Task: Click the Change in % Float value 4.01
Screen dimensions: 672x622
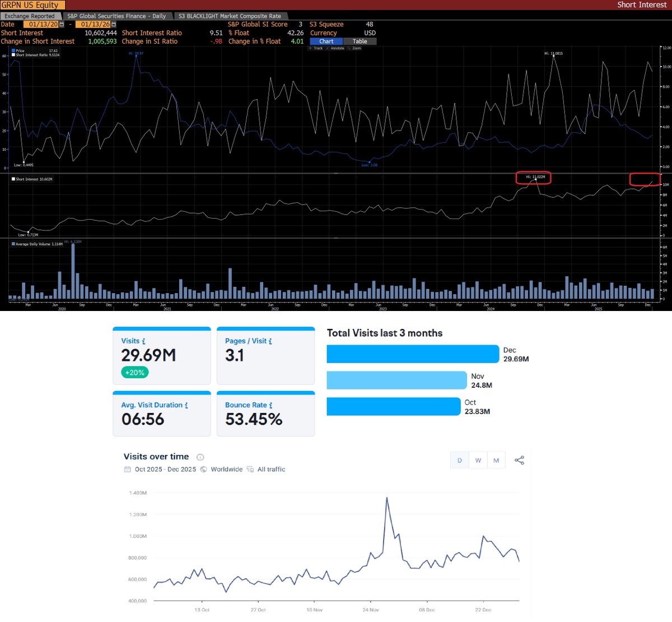Action: (297, 41)
